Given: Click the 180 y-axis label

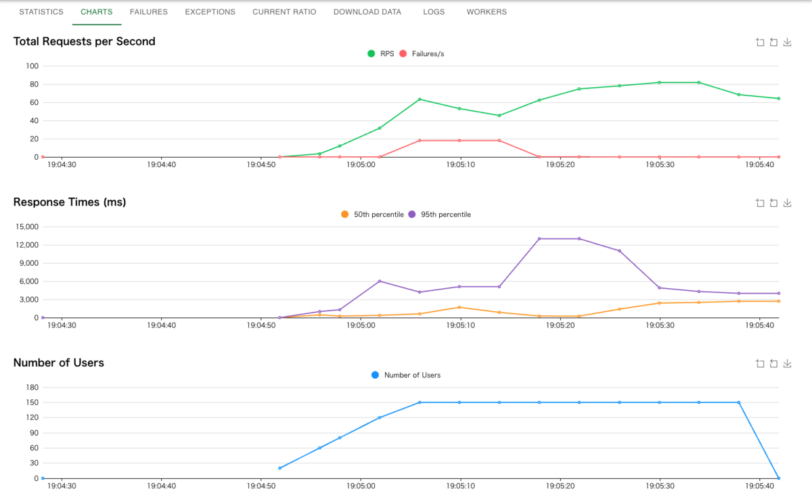Looking at the screenshot, I should tap(32, 388).
